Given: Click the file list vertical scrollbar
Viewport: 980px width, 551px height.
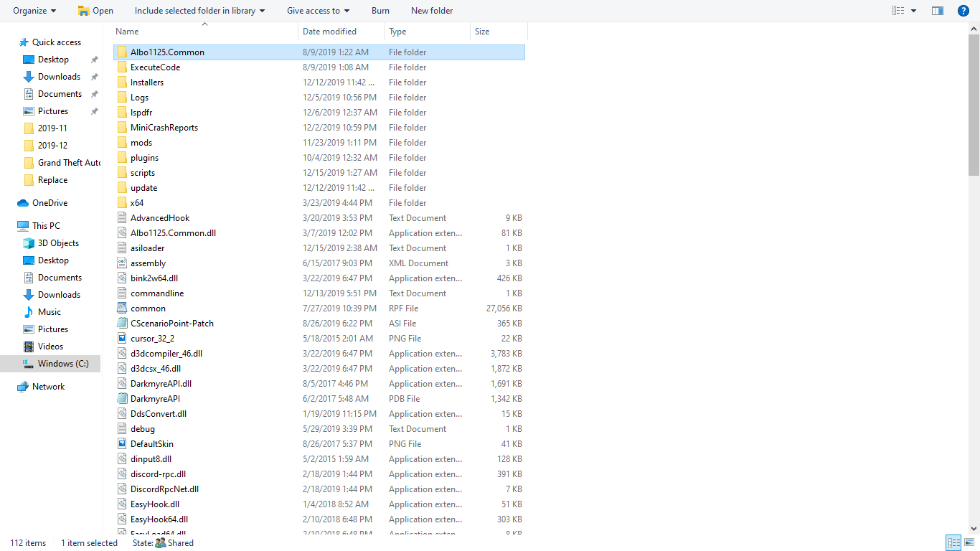Looking at the screenshot, I should coord(974,104).
